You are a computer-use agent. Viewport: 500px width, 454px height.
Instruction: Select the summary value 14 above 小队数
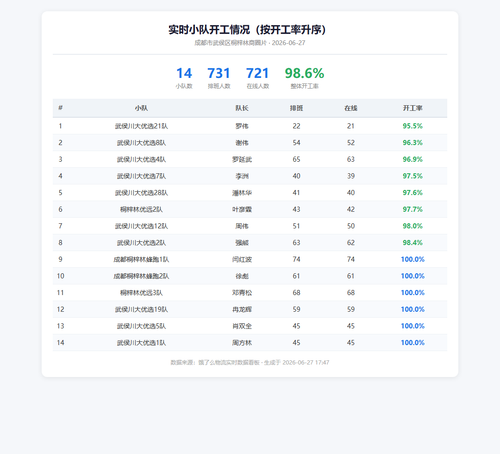pos(184,73)
